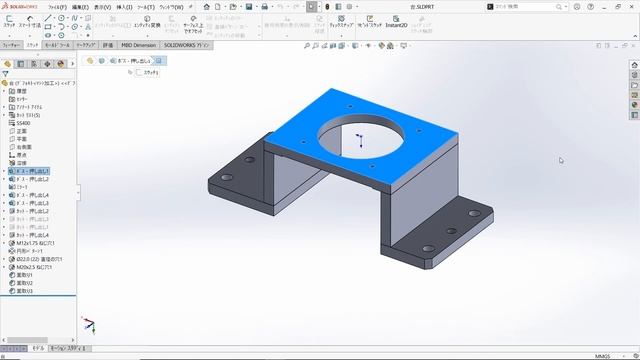
Task: Open the search box dropdown arrow
Action: [565, 7]
